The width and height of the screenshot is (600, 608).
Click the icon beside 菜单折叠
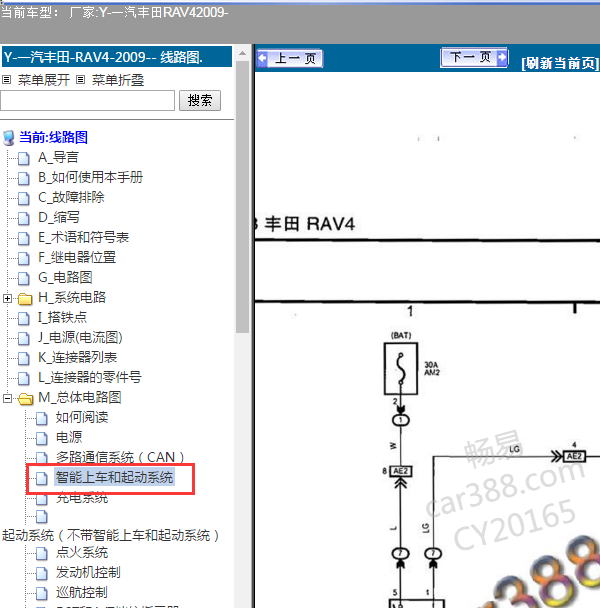pyautogui.click(x=80, y=80)
